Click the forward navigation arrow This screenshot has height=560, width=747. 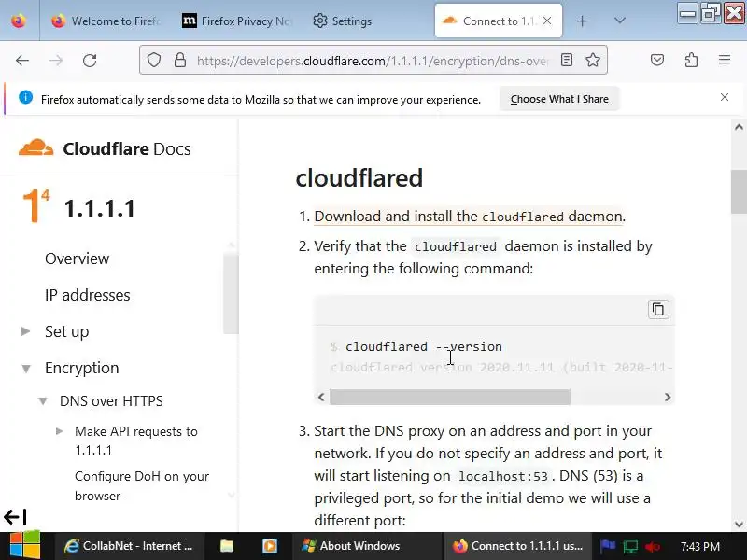coord(56,61)
